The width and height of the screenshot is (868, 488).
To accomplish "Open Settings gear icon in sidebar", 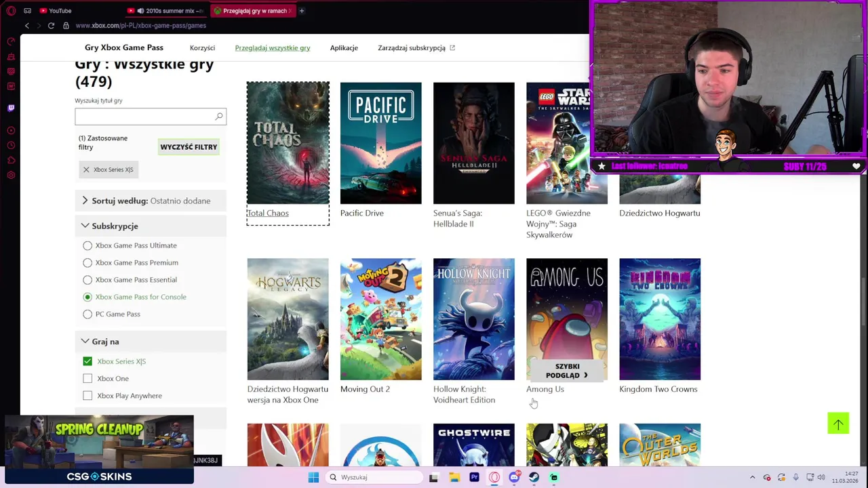I will pos(11,176).
